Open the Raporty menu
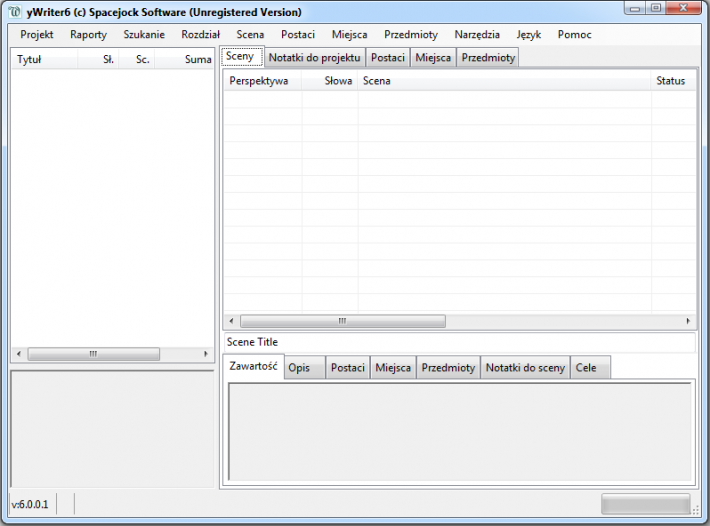 pos(88,34)
